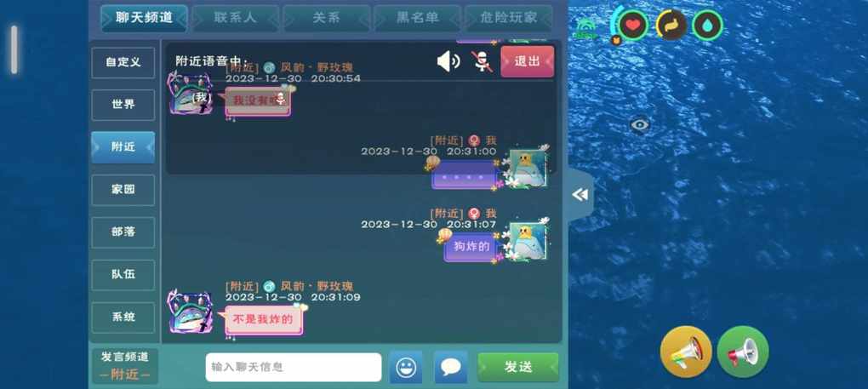Click the 输入聊天信息 input field
This screenshot has width=868, height=389.
pos(294,367)
